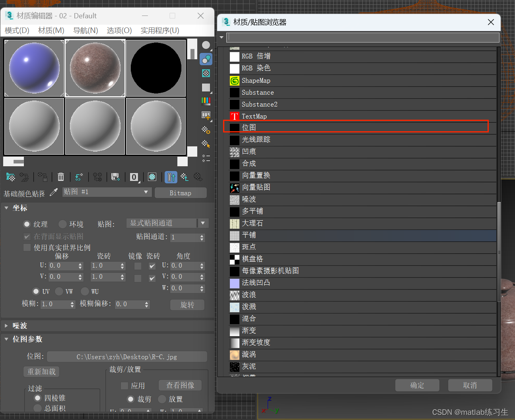Select the black sample sphere slot
This screenshot has width=515, height=420.
coord(156,68)
